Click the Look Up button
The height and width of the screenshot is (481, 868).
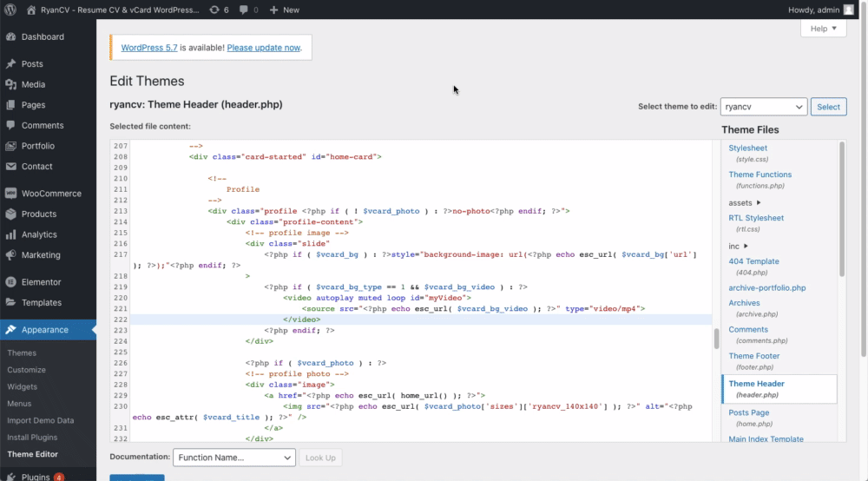[x=320, y=458]
